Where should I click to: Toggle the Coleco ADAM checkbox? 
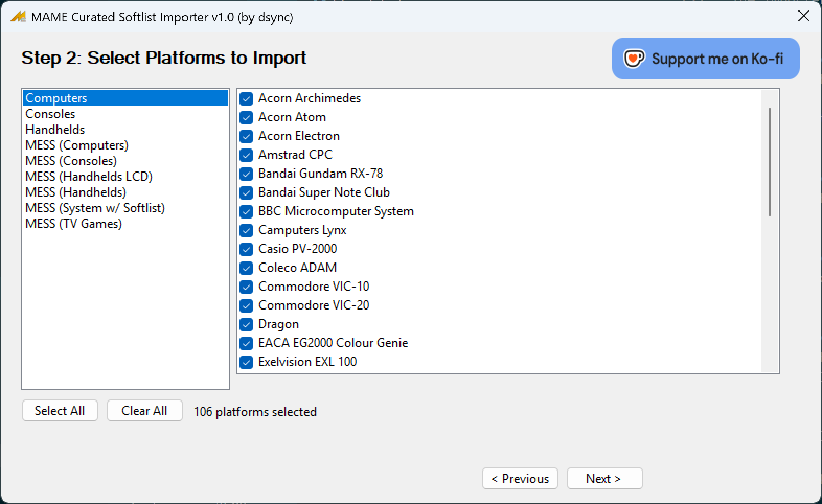246,268
